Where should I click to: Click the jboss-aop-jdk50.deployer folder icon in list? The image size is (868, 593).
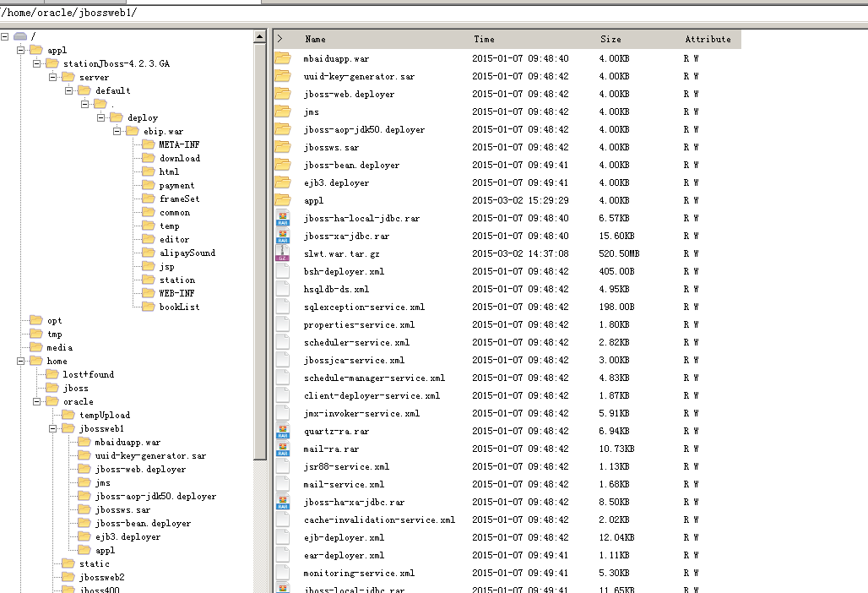point(283,129)
